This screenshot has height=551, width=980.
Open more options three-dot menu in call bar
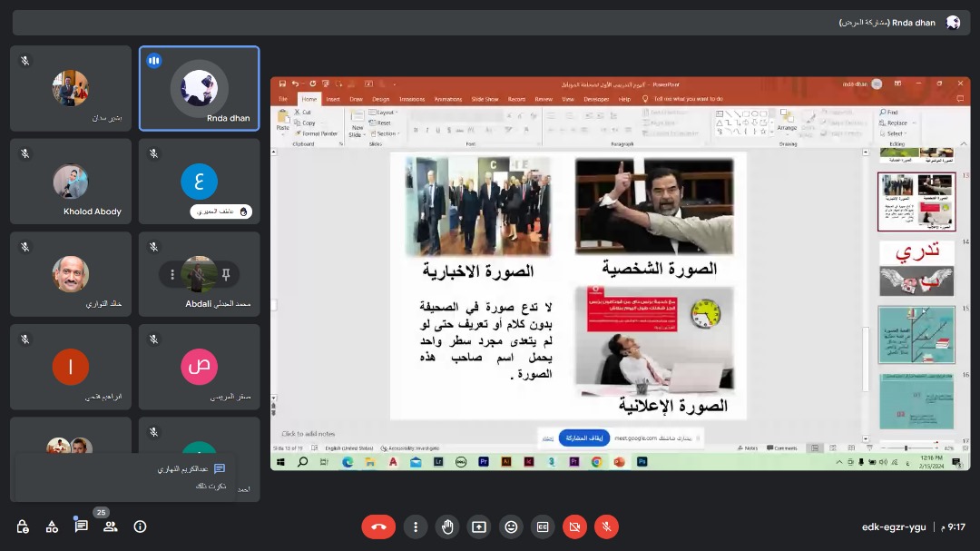pos(416,526)
